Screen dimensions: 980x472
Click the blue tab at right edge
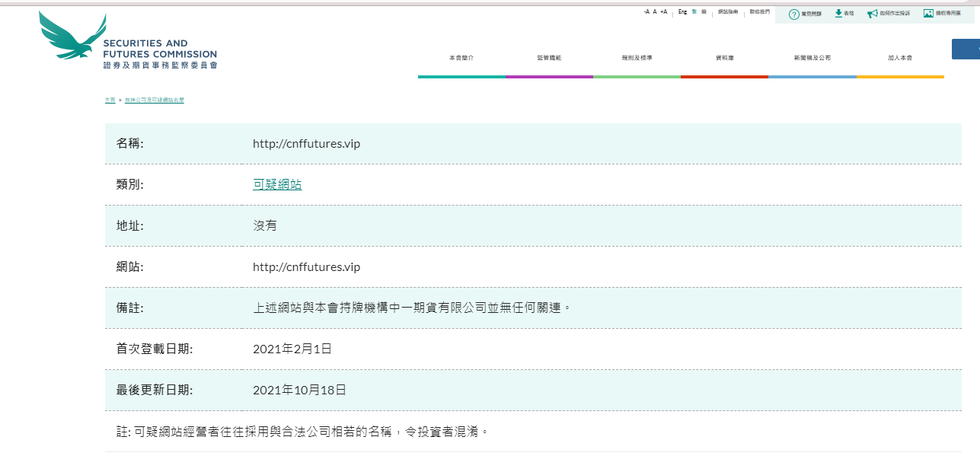pyautogui.click(x=966, y=49)
